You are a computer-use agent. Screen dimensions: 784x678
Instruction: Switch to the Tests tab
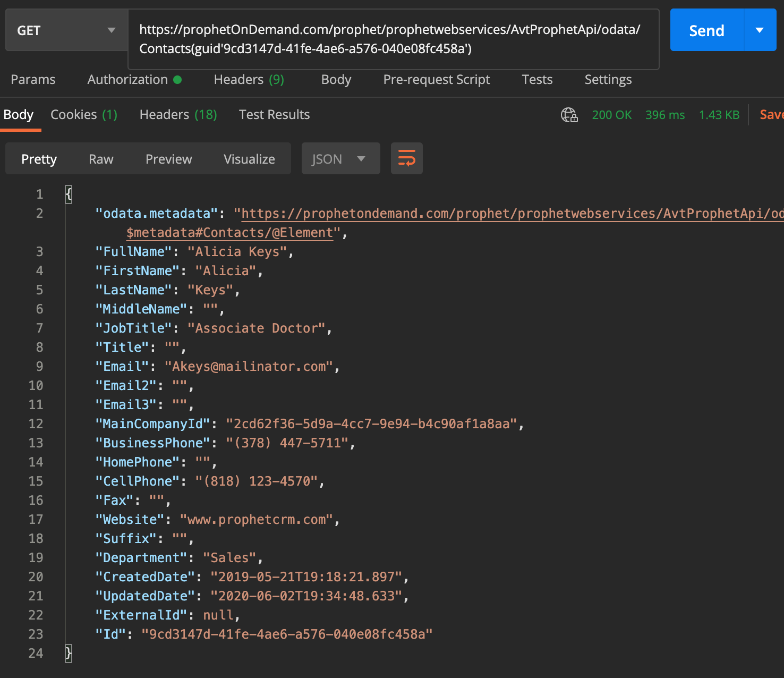(x=537, y=80)
